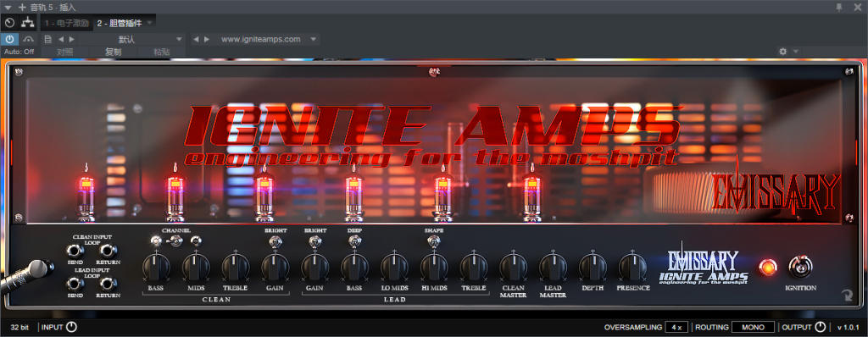
Task: Open the OVERSAMPLING 4x dropdown
Action: pos(676,327)
